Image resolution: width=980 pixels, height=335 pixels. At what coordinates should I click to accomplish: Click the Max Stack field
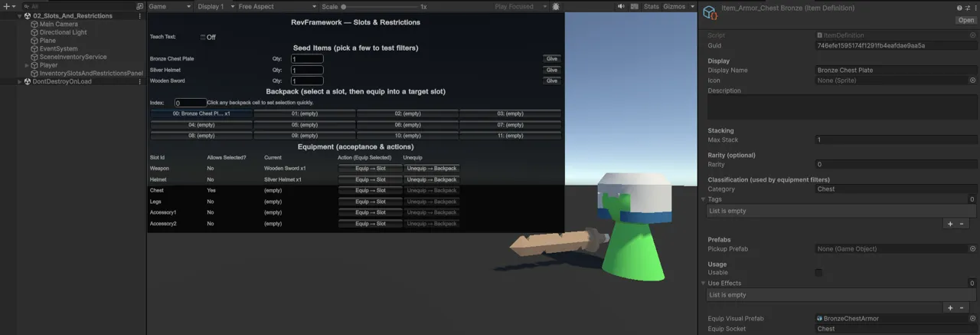tap(896, 140)
